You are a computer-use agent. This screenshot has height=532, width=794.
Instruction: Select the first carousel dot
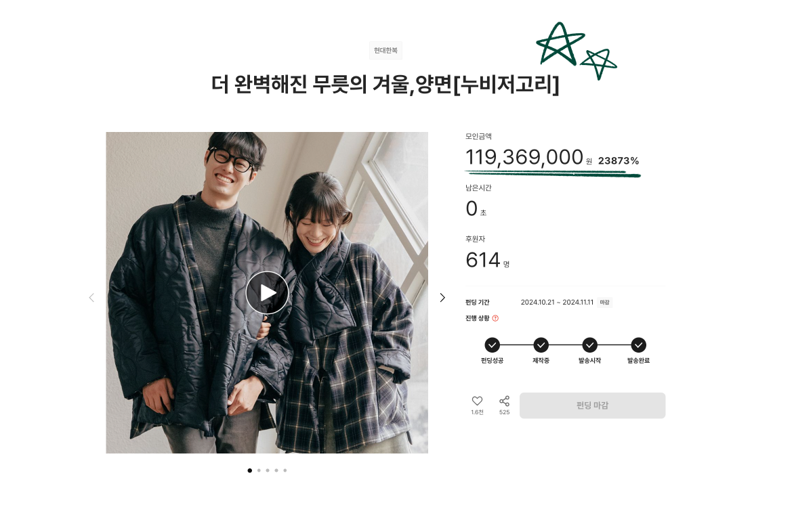[249, 470]
